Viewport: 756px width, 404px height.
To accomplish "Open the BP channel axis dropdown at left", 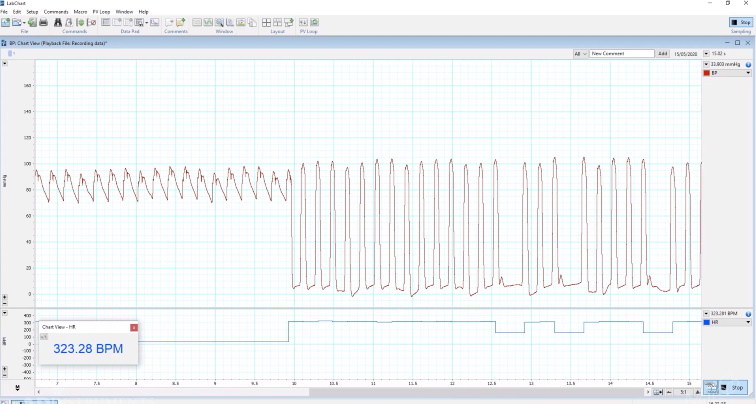I will point(5,64).
